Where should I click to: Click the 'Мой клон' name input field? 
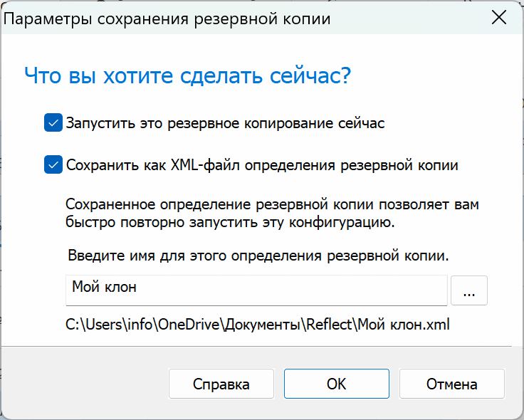(x=256, y=290)
